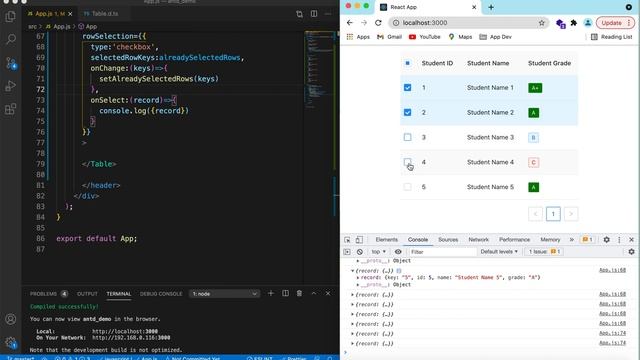Open the YouTube bookmark
The width and height of the screenshot is (640, 360).
pos(424,37)
